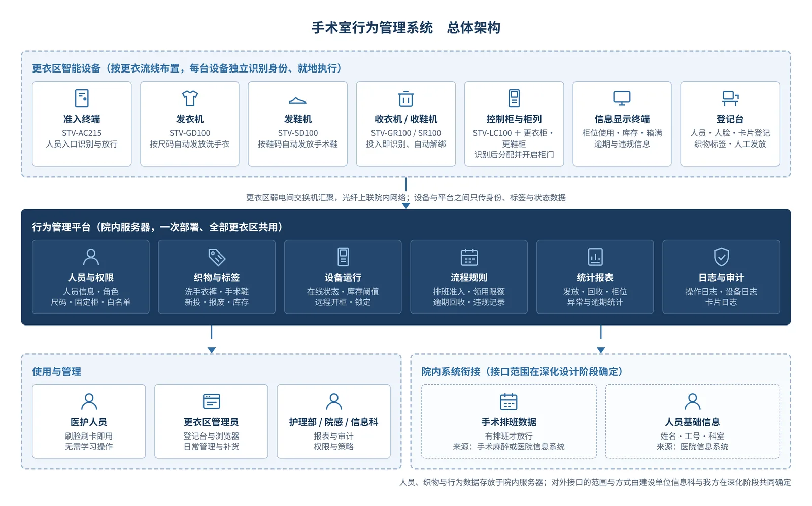Screen dimensions: 812x506
Task: Click the 信息显示终端 monitor icon
Action: coord(622,98)
